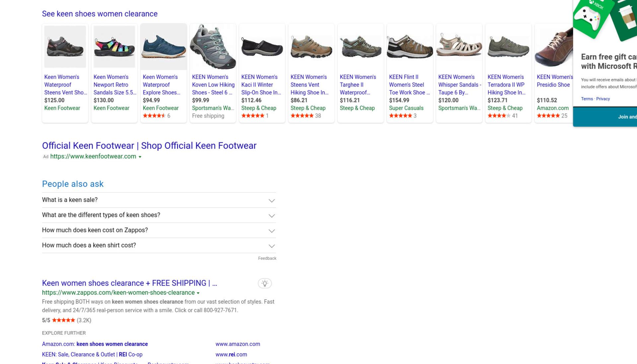Viewport: 637px width, 364px height.
Task: Click 'Free shipping' text under Koven Low shoes
Action: click(208, 116)
